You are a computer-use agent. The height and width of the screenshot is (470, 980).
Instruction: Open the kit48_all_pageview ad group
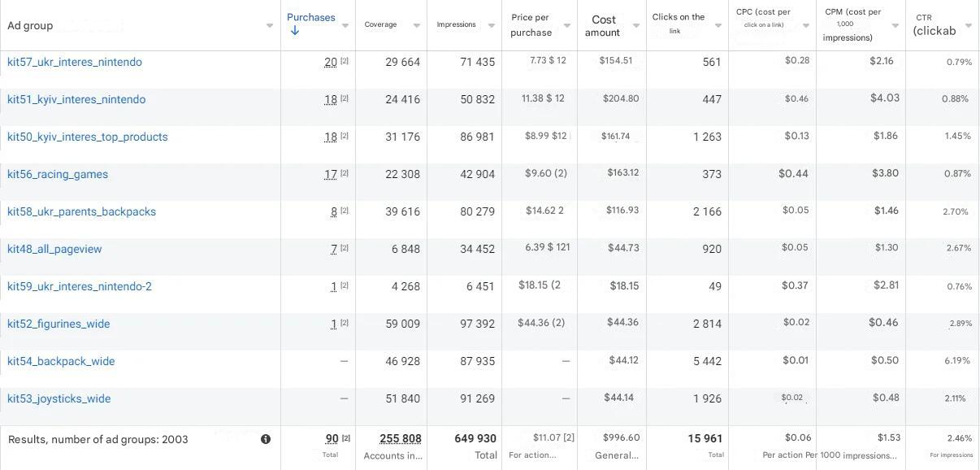pos(54,249)
